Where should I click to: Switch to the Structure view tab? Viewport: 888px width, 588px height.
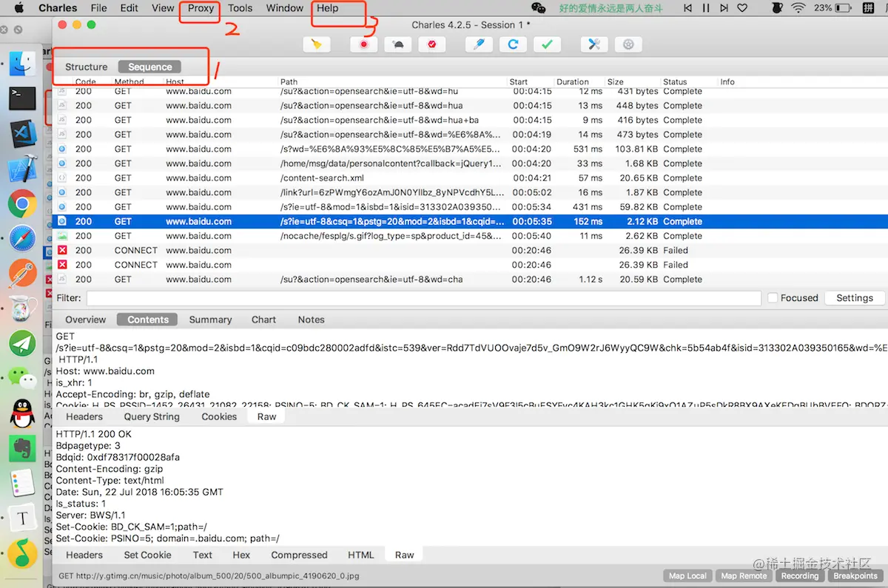point(87,67)
